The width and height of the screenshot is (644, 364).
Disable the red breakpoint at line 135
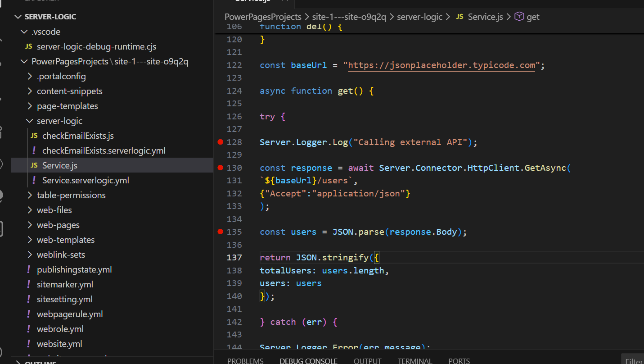[x=221, y=232]
